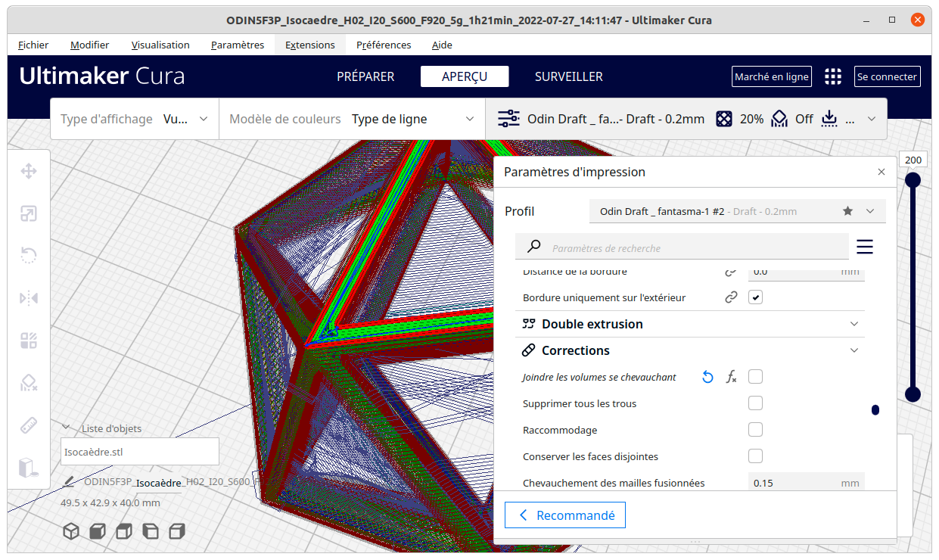Viewport: 939px width, 560px height.
Task: Select the Move tool in left toolbar
Action: click(x=29, y=172)
